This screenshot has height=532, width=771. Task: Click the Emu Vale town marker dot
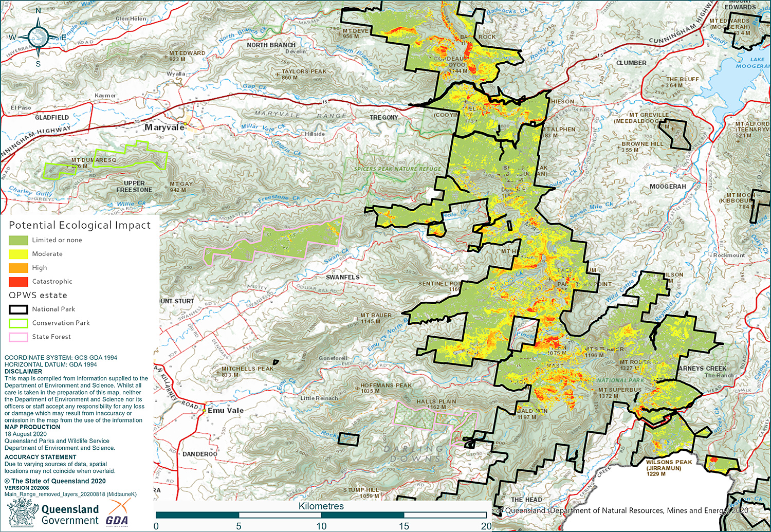(204, 411)
